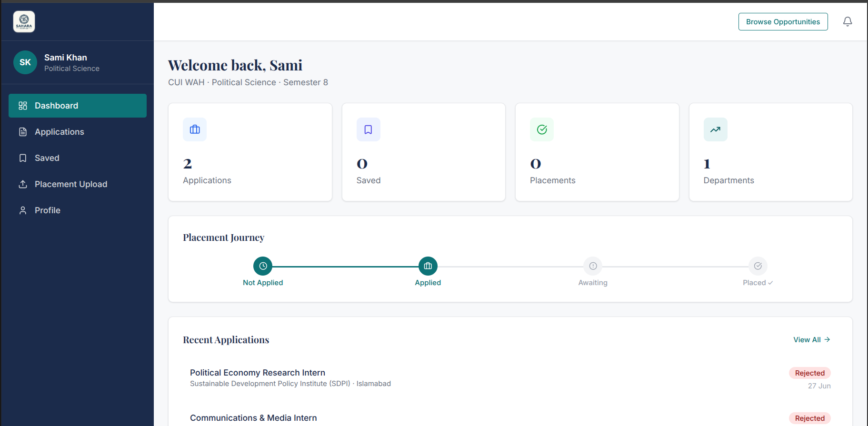Click the bookmark icon on Saved card

(x=369, y=129)
